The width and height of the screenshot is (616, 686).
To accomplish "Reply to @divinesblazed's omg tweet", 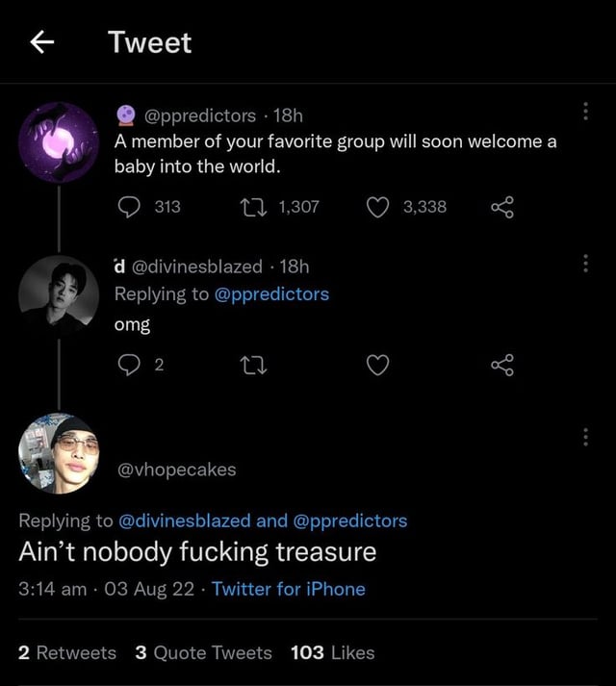I will pyautogui.click(x=128, y=365).
